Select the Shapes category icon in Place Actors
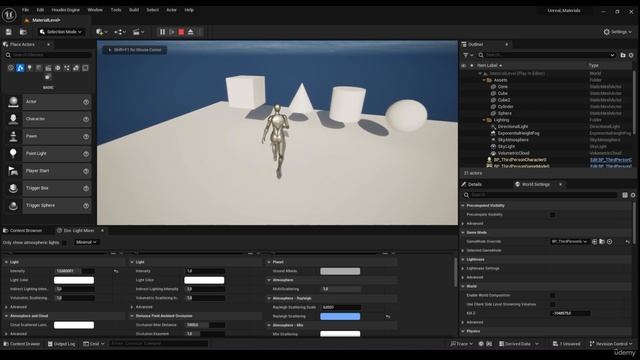The height and width of the screenshot is (360, 640). (x=39, y=68)
